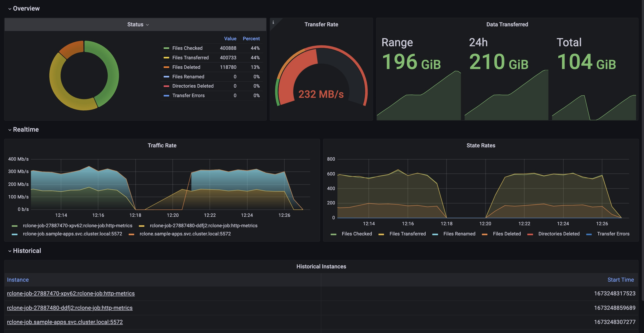Toggle rclone.sample-apps.svc.cluster.local:5572 series in Traffic Rate
The image size is (644, 333).
pos(185,234)
